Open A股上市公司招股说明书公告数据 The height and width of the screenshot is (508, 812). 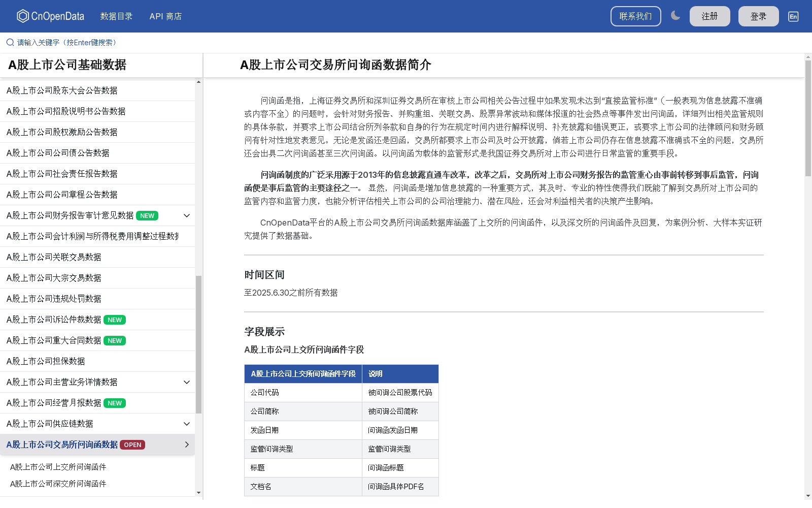coord(97,111)
